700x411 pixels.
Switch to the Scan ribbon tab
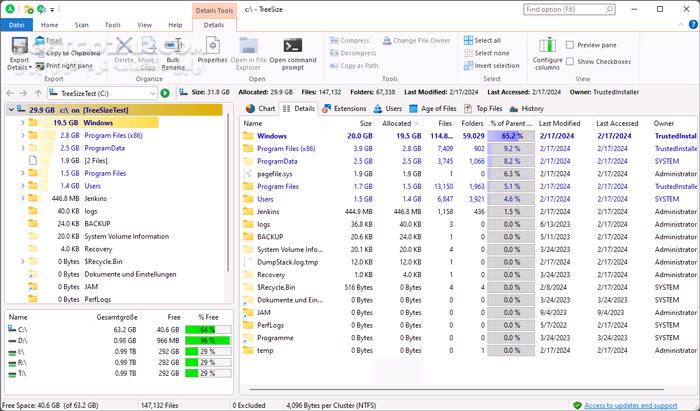coord(81,25)
